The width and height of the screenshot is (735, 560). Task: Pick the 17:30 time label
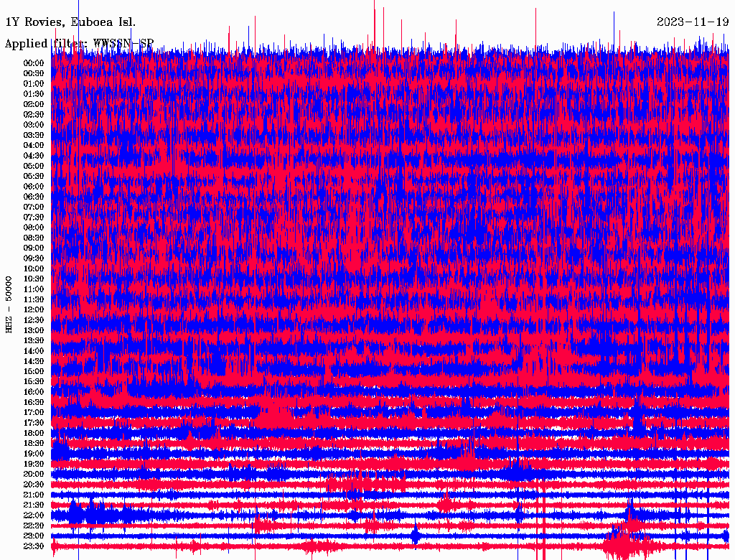pos(33,423)
